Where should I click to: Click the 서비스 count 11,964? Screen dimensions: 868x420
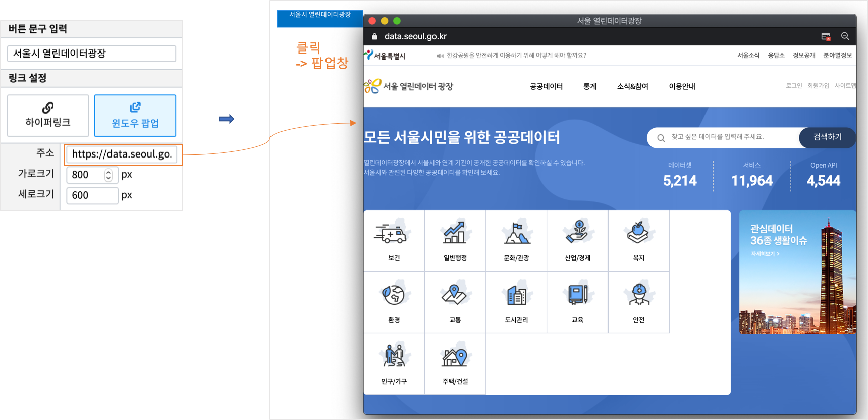point(751,180)
